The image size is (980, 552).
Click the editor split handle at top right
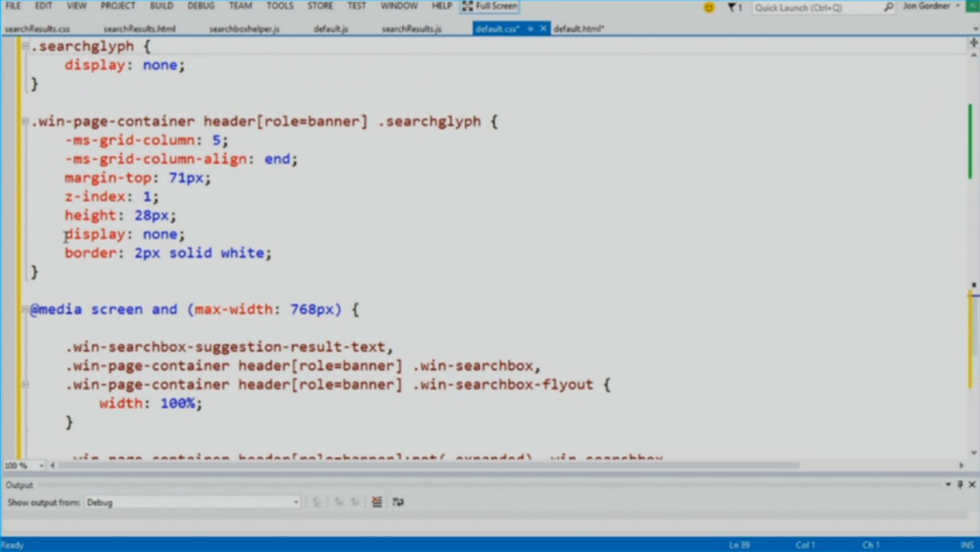click(x=973, y=43)
